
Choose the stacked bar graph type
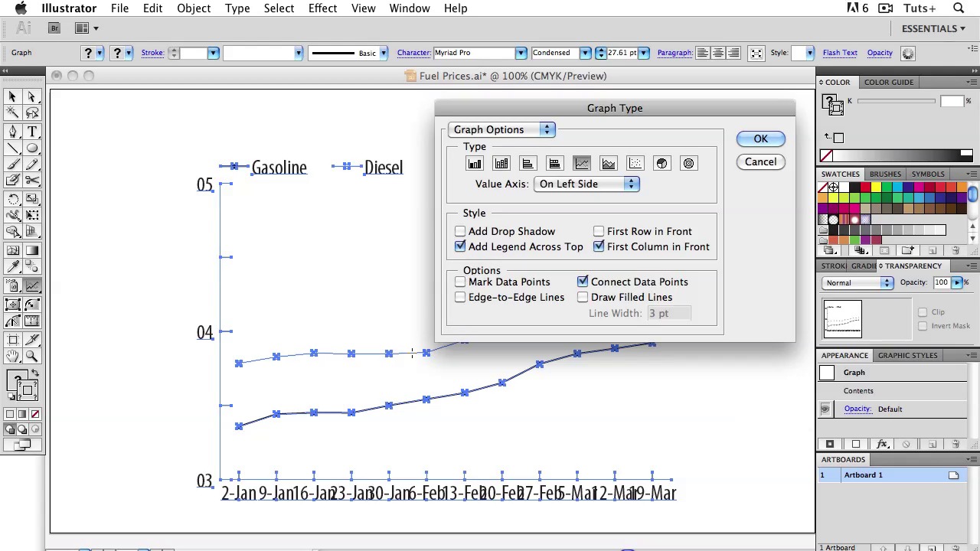(555, 164)
